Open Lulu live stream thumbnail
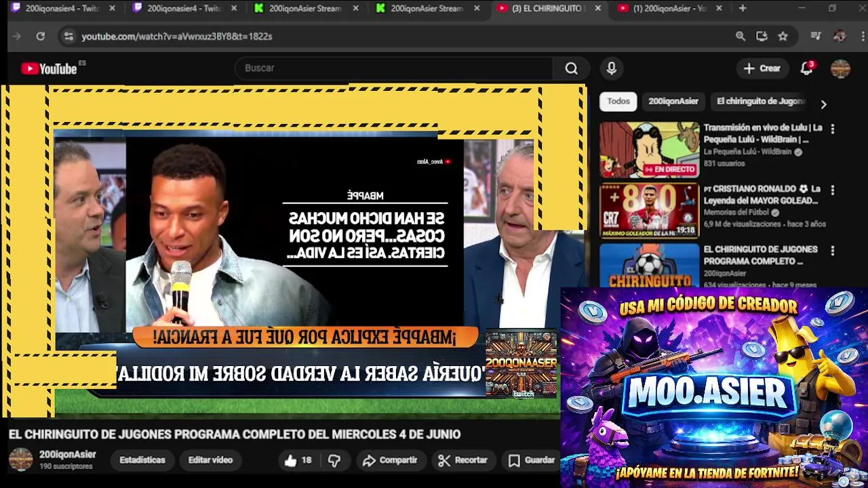Viewport: 868px width, 488px height. click(x=649, y=150)
